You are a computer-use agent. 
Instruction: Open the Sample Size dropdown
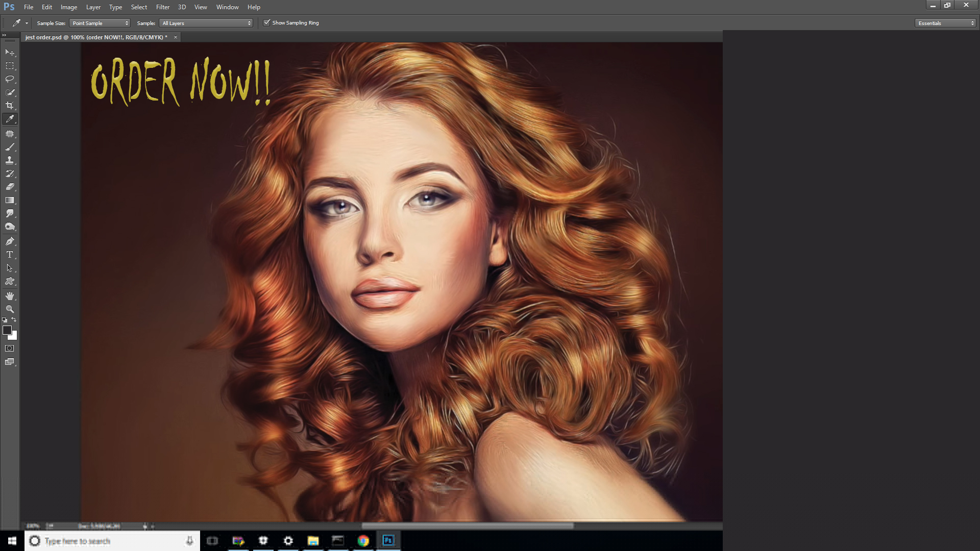click(x=100, y=23)
